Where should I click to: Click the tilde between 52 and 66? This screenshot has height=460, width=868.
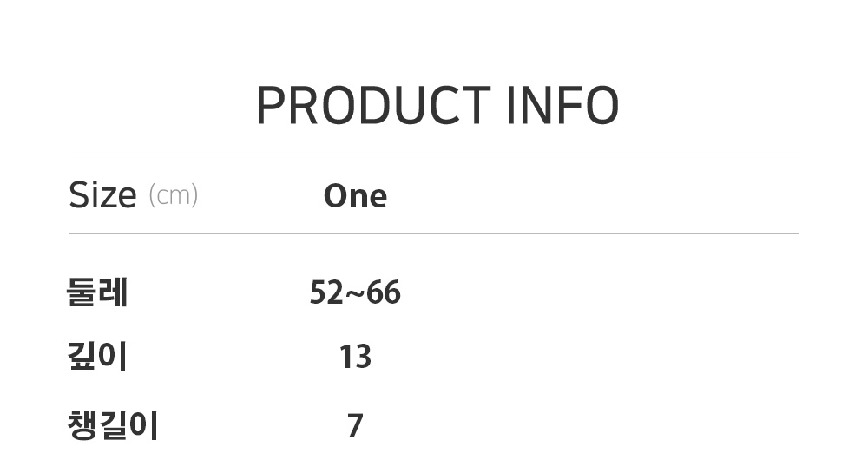coord(355,294)
